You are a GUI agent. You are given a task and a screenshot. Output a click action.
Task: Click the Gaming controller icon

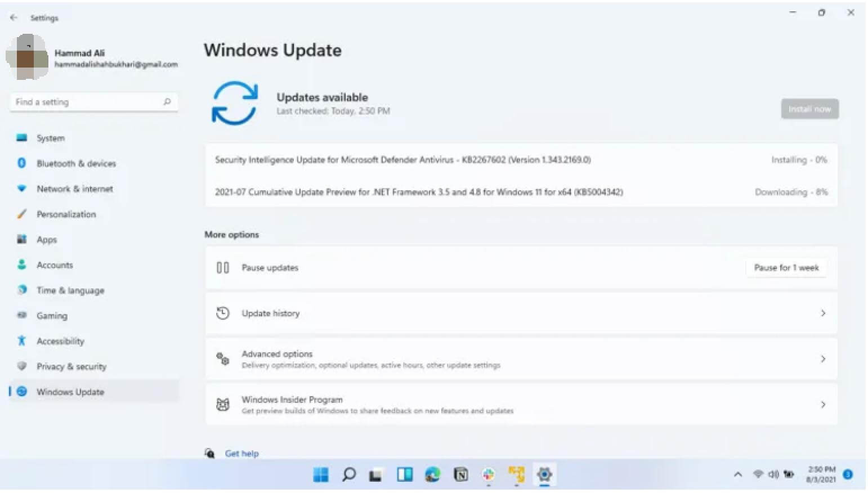(21, 315)
